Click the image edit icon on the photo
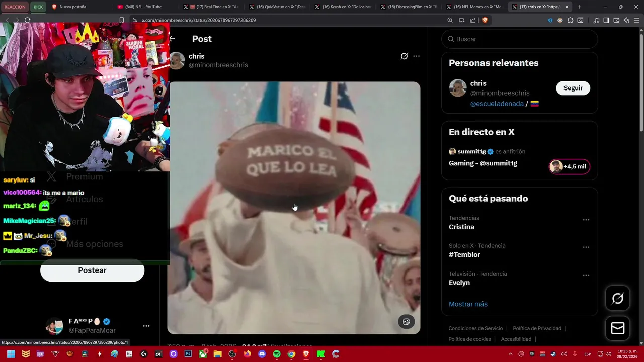This screenshot has height=362, width=644. pyautogui.click(x=407, y=322)
